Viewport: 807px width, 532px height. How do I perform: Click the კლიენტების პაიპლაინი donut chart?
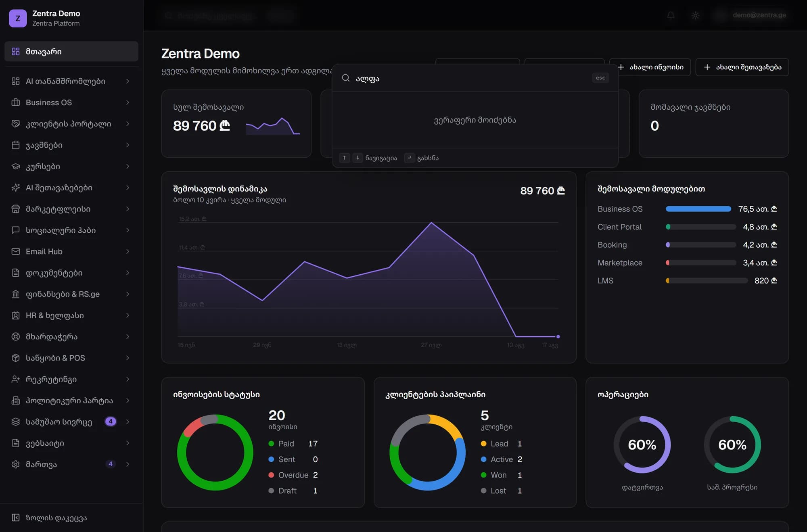pos(427,452)
